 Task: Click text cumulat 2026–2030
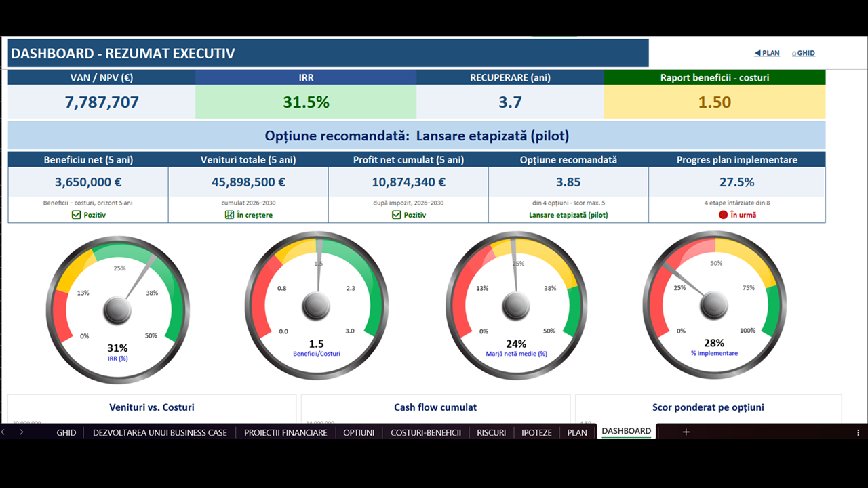click(248, 203)
